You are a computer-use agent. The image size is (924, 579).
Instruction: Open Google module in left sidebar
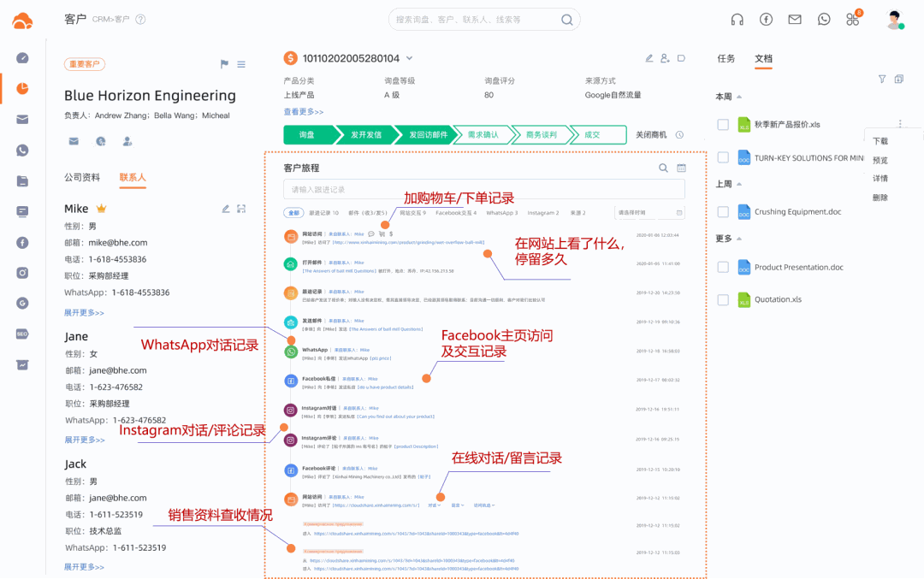point(22,304)
